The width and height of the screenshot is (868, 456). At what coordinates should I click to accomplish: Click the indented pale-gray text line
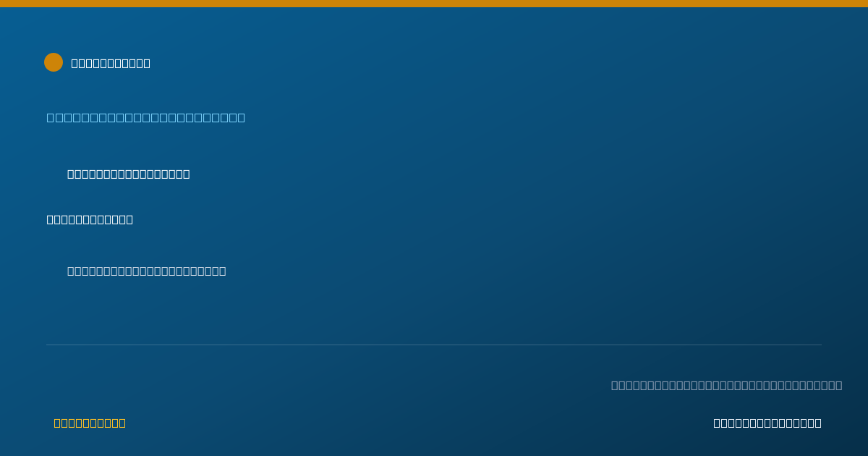(x=147, y=271)
